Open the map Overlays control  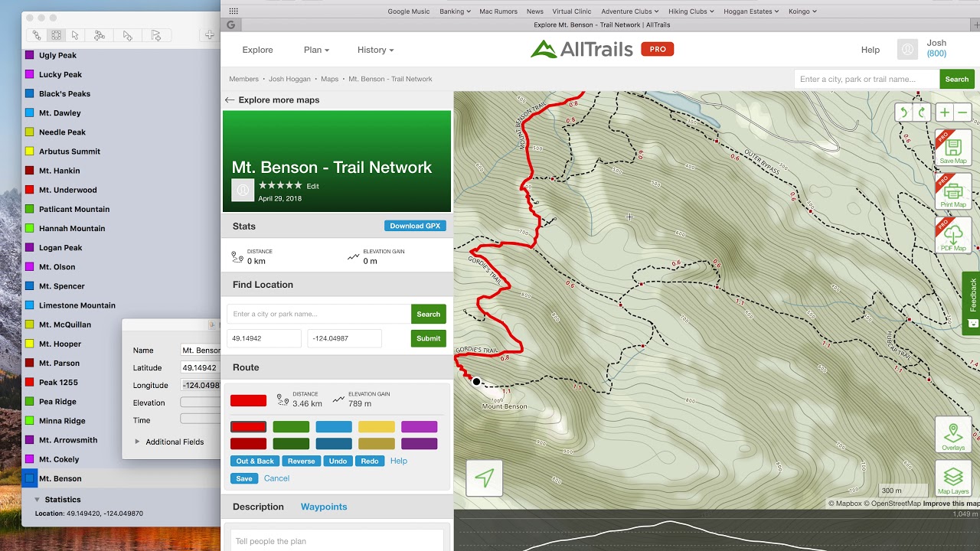[953, 435]
